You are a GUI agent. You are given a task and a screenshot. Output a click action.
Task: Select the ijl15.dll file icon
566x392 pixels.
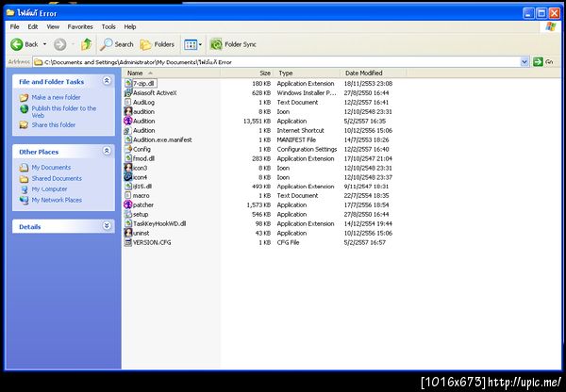tap(128, 187)
